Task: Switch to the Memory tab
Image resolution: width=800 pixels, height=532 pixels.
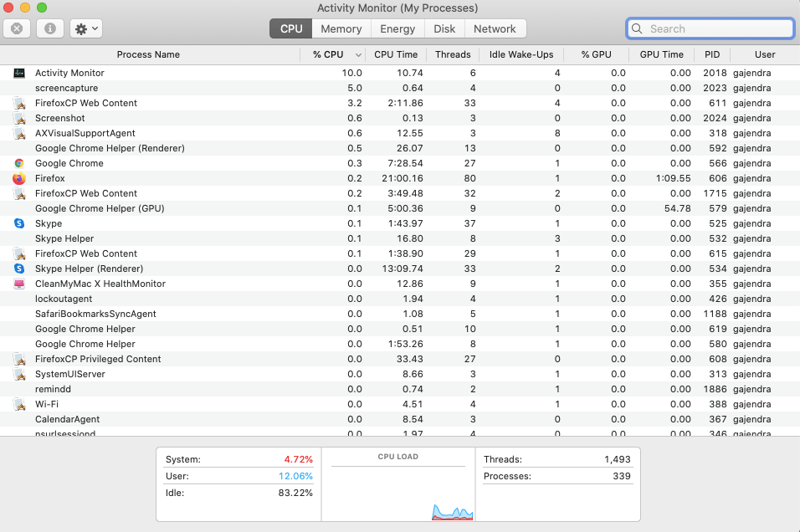Action: [341, 28]
